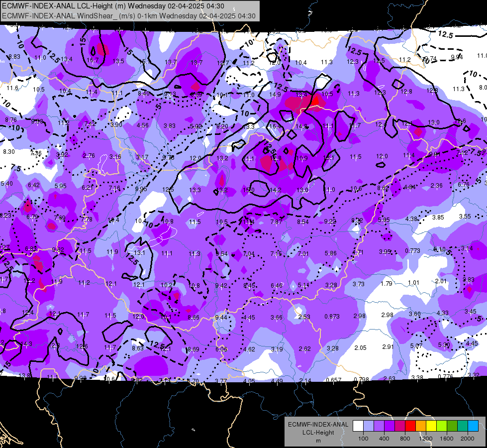Click the LCL-Height legend title
The height and width of the screenshot is (448, 487).
click(x=318, y=433)
